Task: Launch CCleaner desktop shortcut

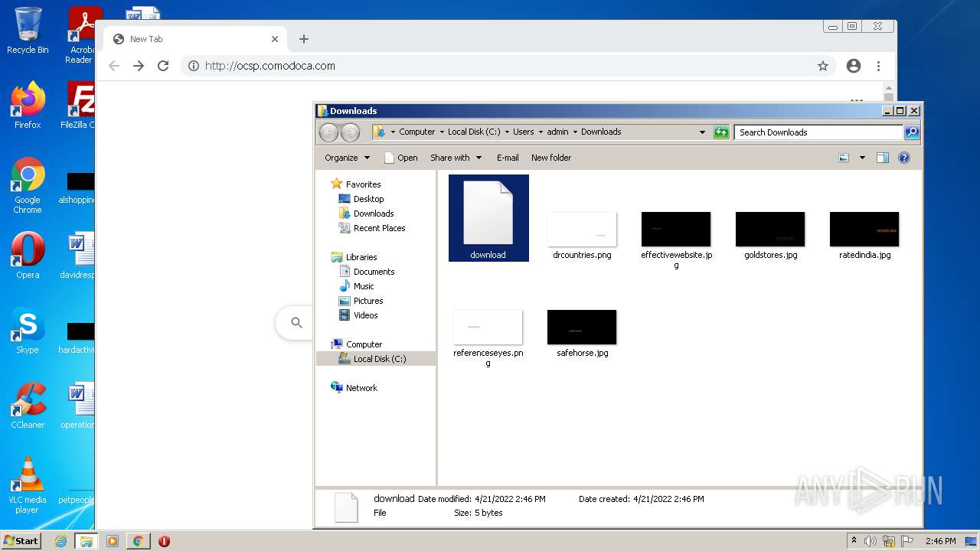Action: [28, 406]
